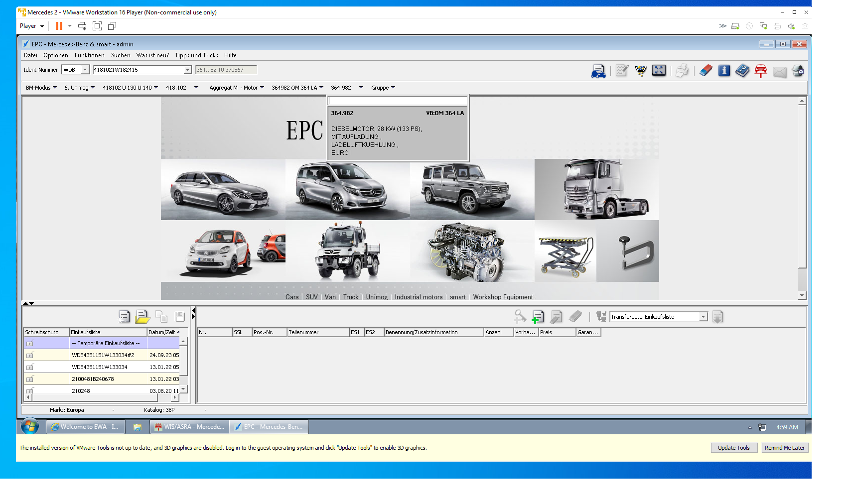This screenshot has width=847, height=504.
Task: Click the Industrial motors link
Action: pyautogui.click(x=419, y=297)
